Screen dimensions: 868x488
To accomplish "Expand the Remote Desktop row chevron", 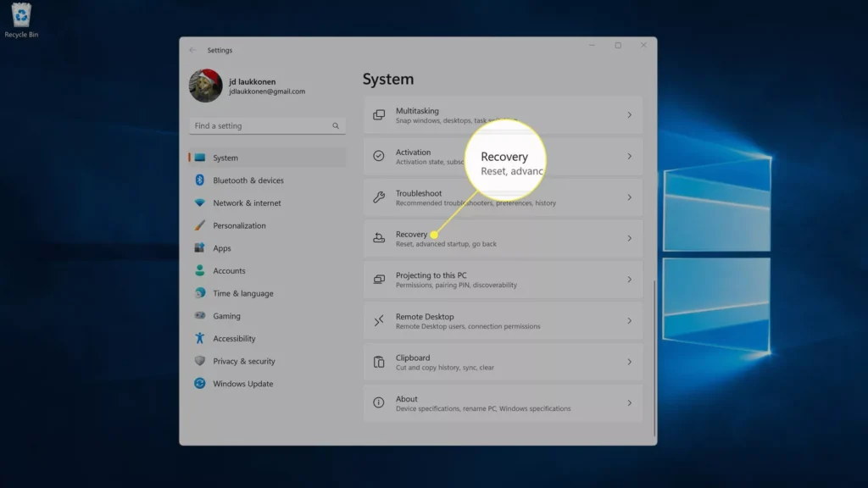I will [630, 321].
